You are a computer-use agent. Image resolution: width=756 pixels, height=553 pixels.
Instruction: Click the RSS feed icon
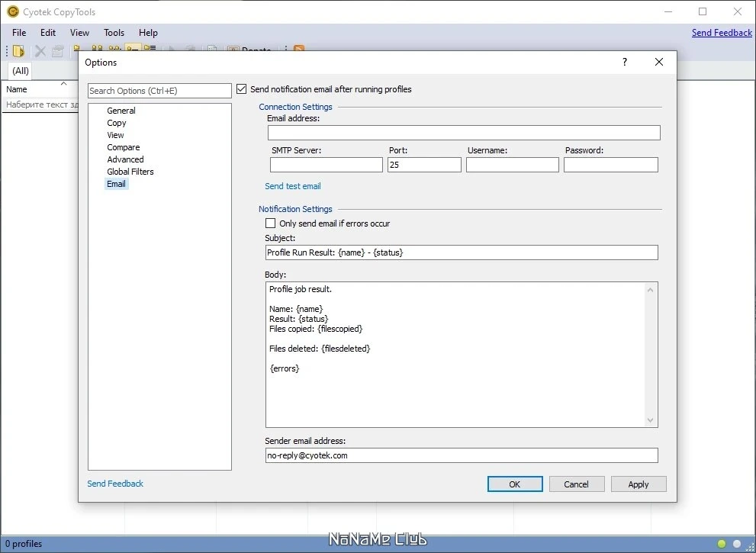point(299,49)
